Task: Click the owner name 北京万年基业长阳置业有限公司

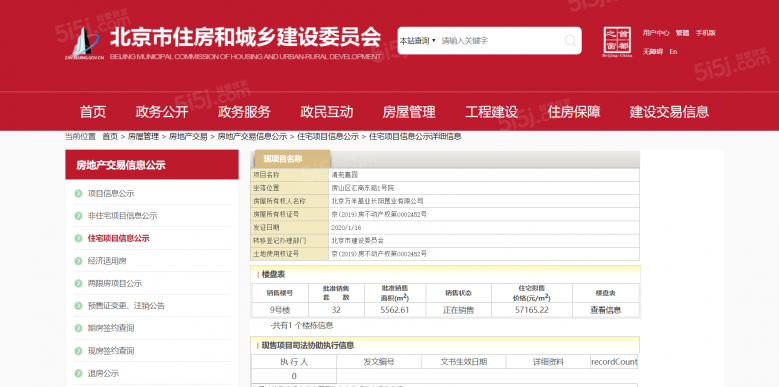Action: [x=377, y=201]
